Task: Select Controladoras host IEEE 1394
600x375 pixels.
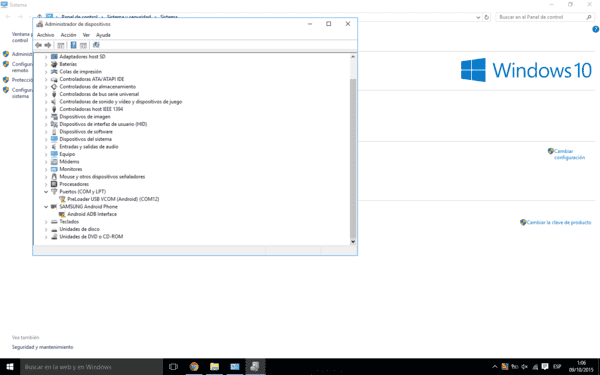Action: pyautogui.click(x=91, y=109)
